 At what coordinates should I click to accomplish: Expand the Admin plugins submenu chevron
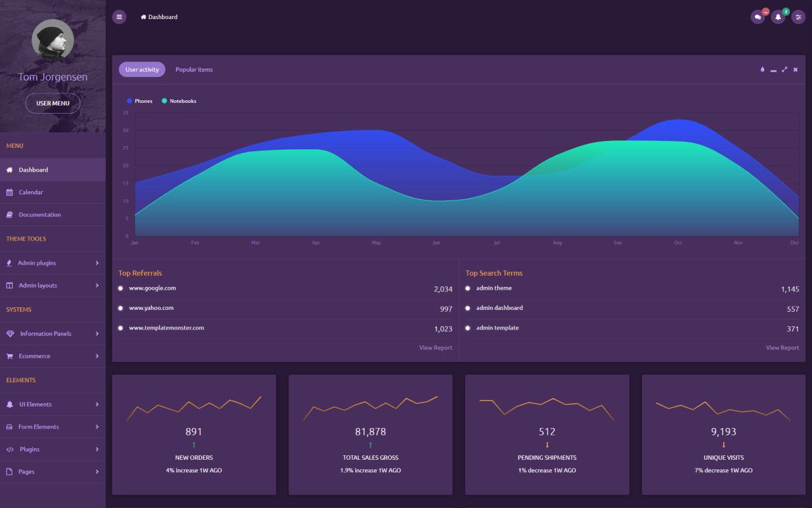97,263
